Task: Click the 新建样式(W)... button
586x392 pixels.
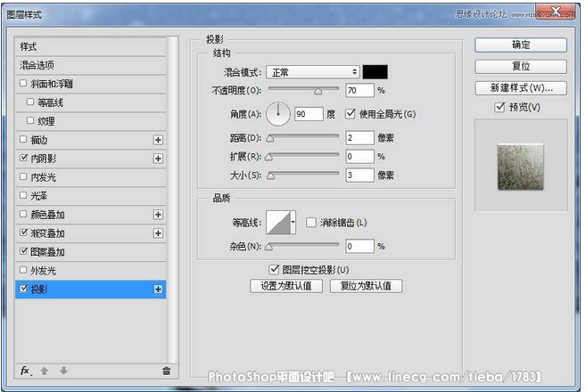Action: tap(521, 88)
